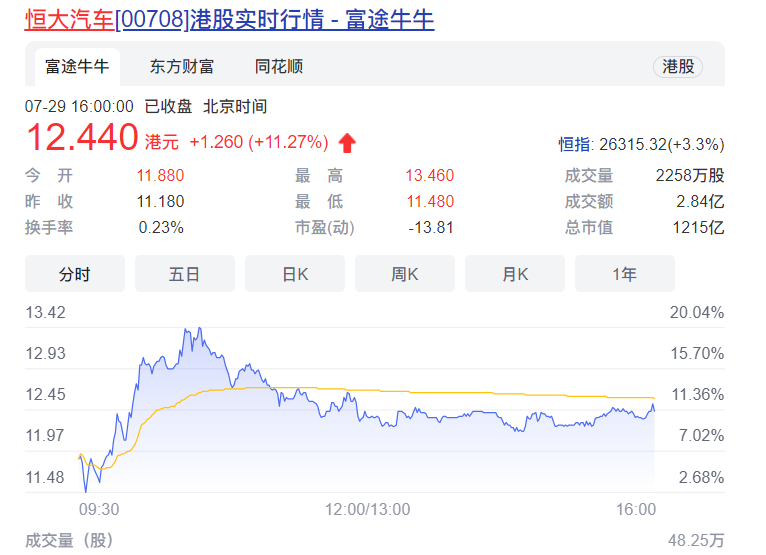Open the 日K daily candlestick chart
The height and width of the screenshot is (555, 766).
295,274
